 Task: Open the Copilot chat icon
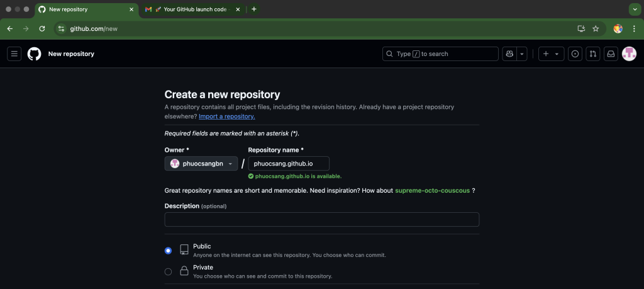click(509, 54)
